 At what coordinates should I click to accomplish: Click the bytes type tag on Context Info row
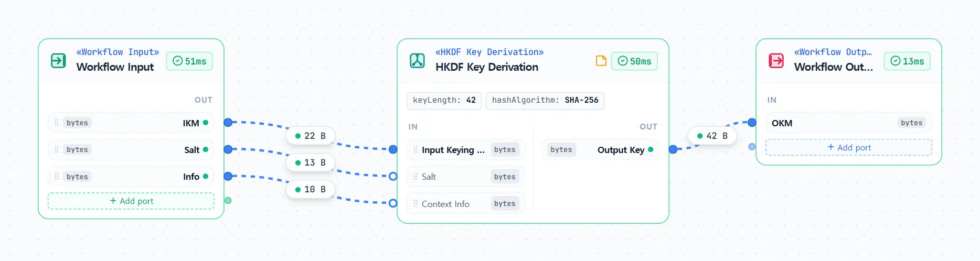tap(505, 203)
